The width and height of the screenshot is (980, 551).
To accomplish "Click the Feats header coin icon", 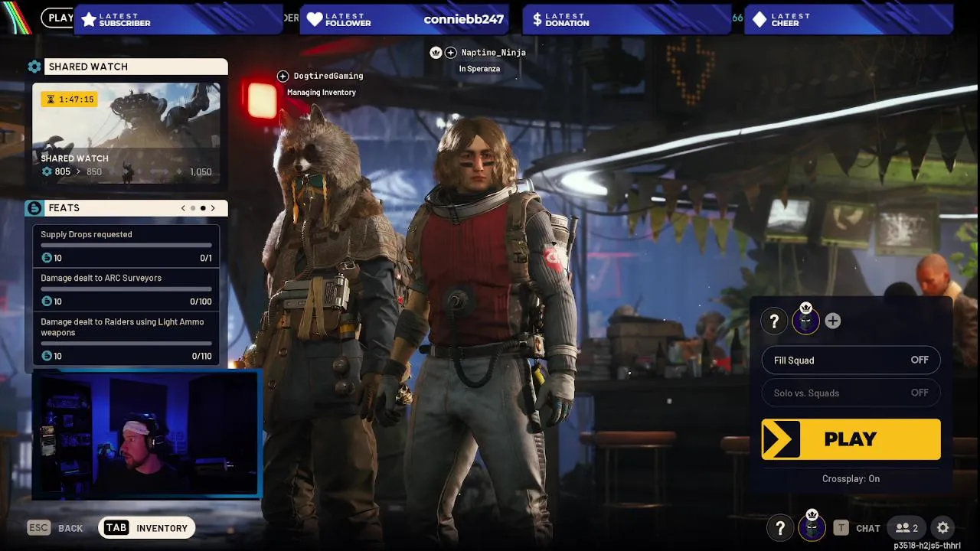I will coord(34,208).
